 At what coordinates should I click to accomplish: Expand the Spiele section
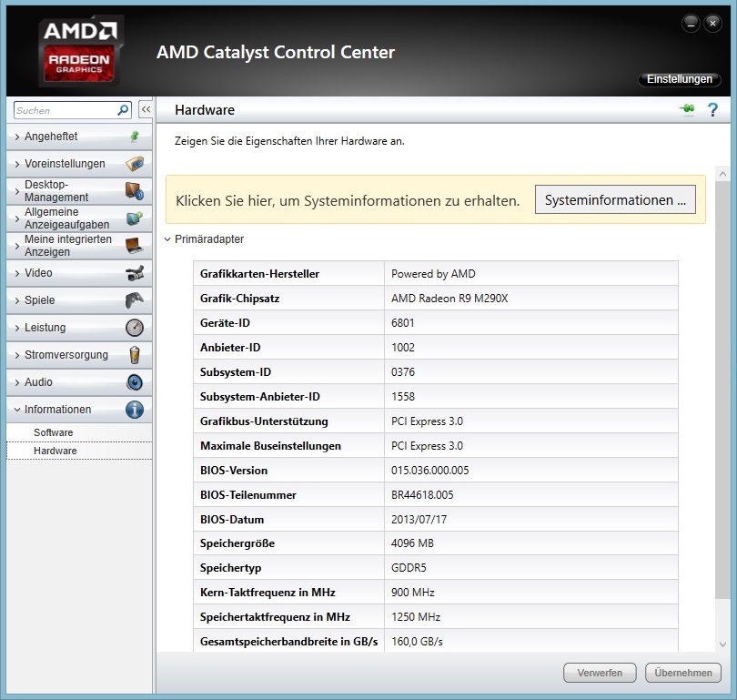pos(17,300)
